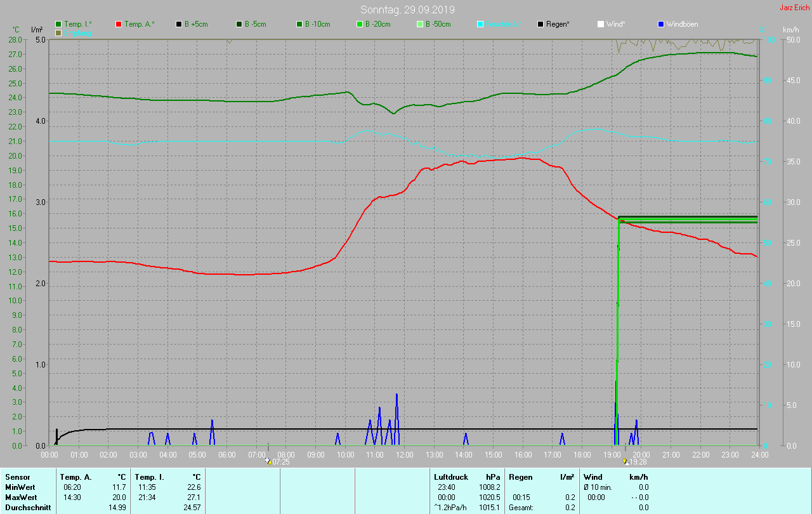Click the chart title Sonntag, 29.09.2019
The width and height of the screenshot is (812, 514).
[x=407, y=10]
